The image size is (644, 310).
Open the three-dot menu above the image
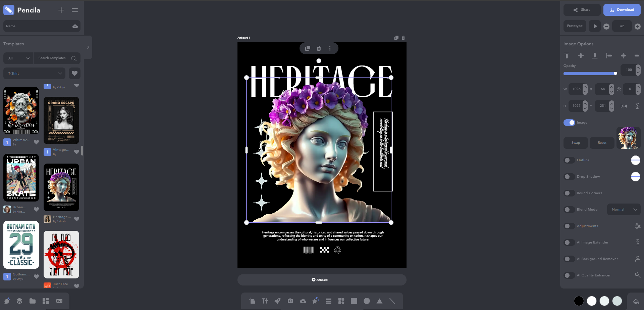pyautogui.click(x=330, y=48)
